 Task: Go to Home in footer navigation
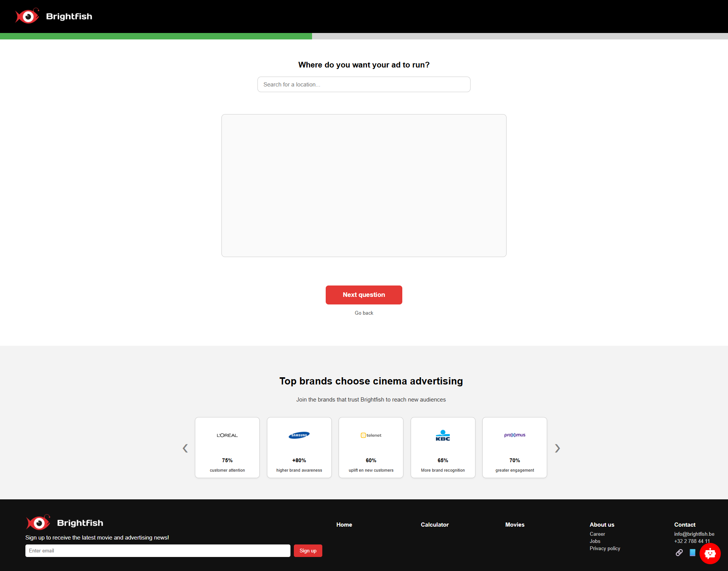[x=344, y=524]
